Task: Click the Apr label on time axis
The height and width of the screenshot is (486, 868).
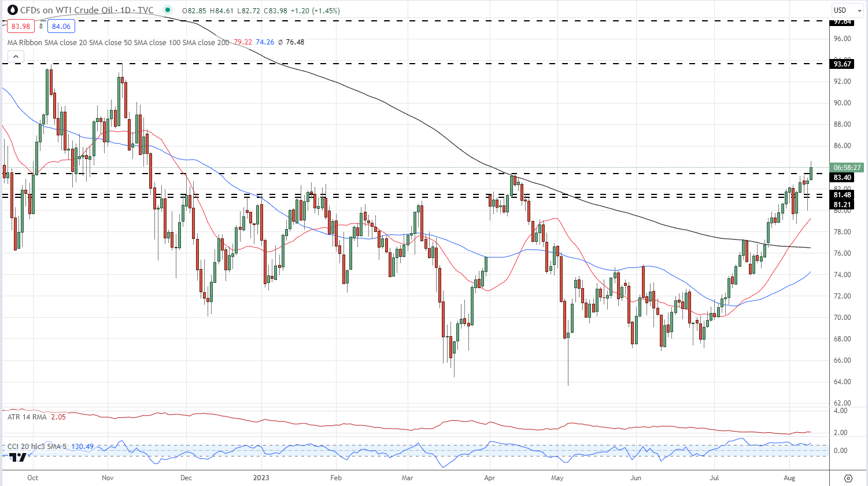Action: pyautogui.click(x=489, y=478)
